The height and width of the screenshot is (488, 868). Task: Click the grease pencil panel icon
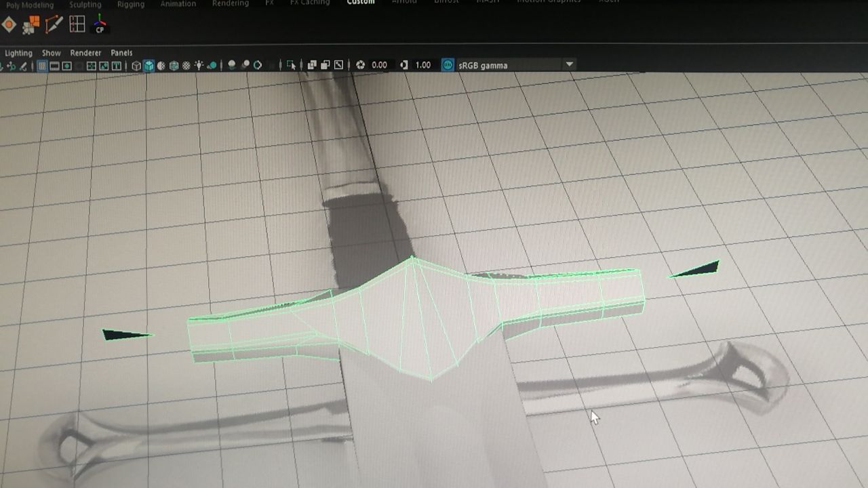23,66
